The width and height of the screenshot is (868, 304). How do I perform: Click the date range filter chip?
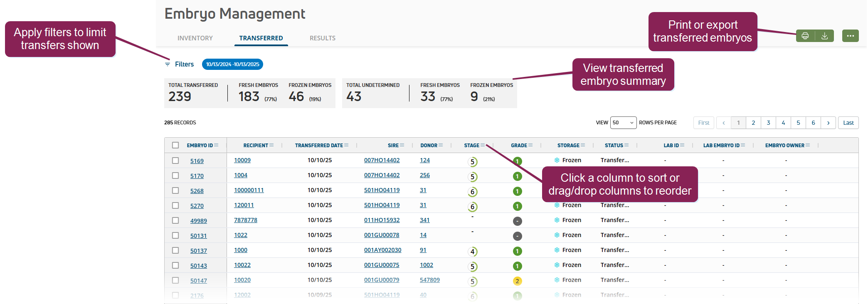click(x=232, y=64)
